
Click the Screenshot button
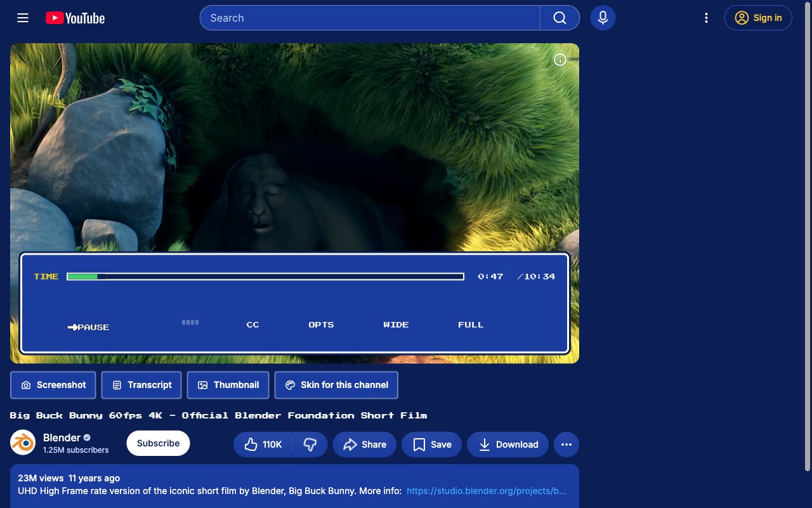(53, 385)
